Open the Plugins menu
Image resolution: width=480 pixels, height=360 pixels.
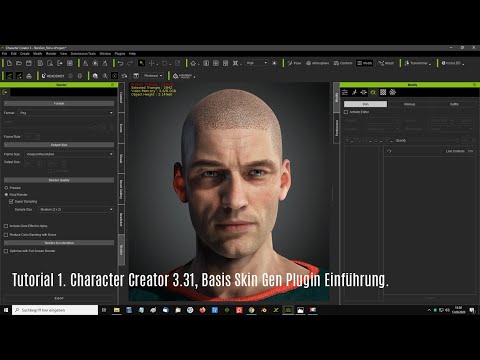point(120,53)
